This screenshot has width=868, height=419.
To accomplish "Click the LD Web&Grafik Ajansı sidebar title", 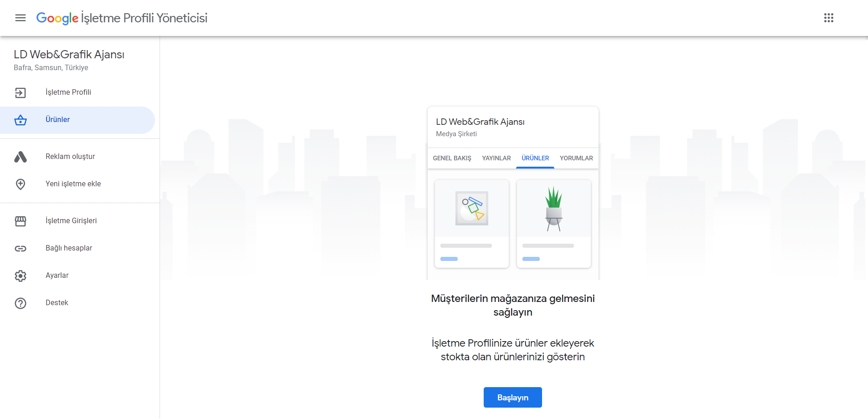I will (x=69, y=55).
